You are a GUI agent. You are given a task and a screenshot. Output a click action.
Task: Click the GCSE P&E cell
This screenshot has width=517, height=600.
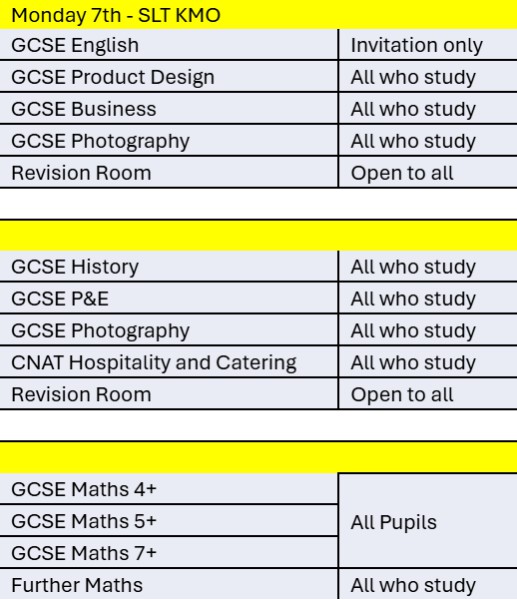(169, 298)
